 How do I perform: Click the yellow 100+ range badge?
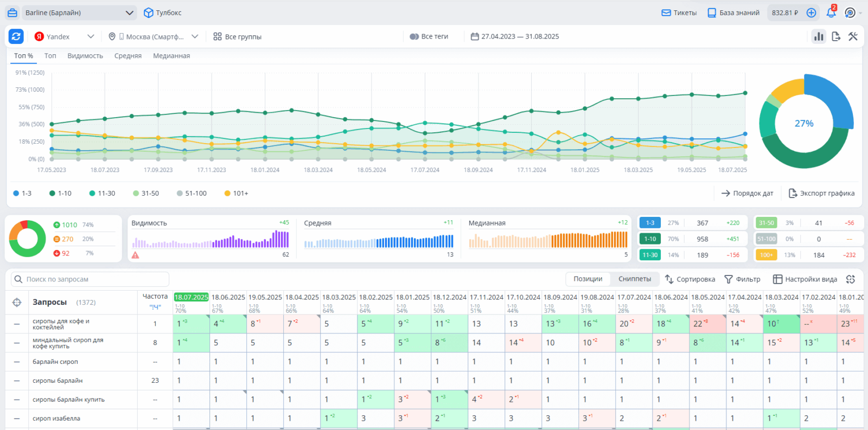[766, 255]
